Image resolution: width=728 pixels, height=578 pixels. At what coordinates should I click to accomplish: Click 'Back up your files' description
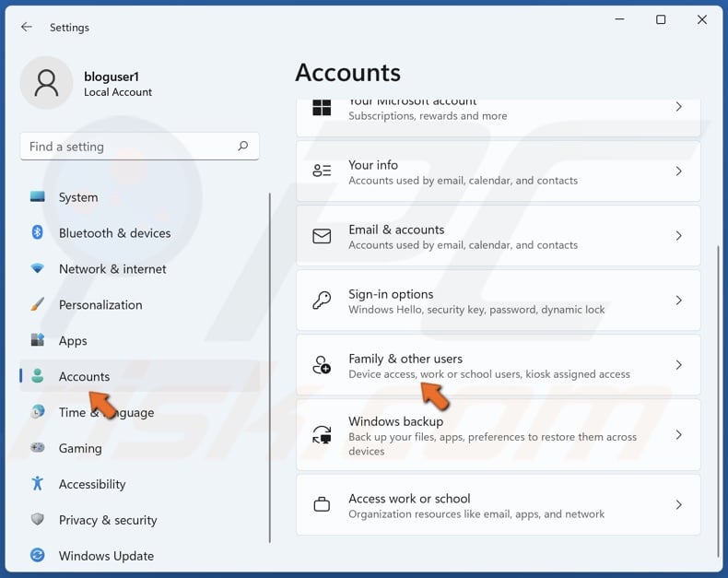click(492, 443)
